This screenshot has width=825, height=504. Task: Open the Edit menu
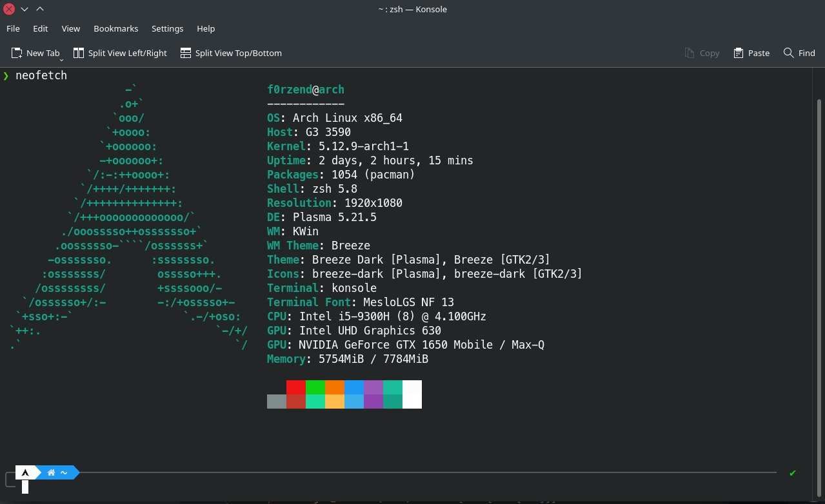[41, 28]
